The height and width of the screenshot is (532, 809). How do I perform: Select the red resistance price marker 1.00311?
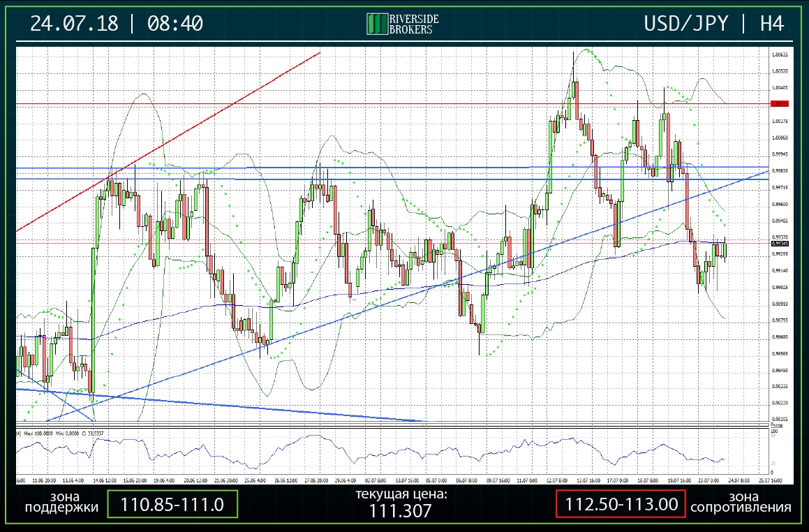[x=780, y=103]
